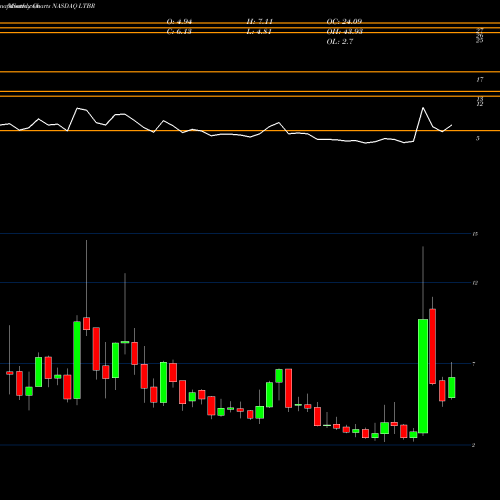
Task: Click the last green candlestick on right
Action: (x=452, y=387)
